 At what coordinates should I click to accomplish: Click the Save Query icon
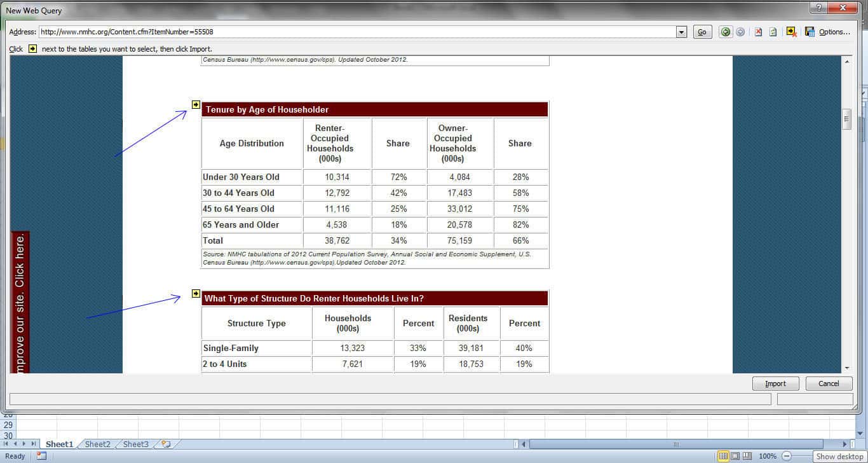810,32
